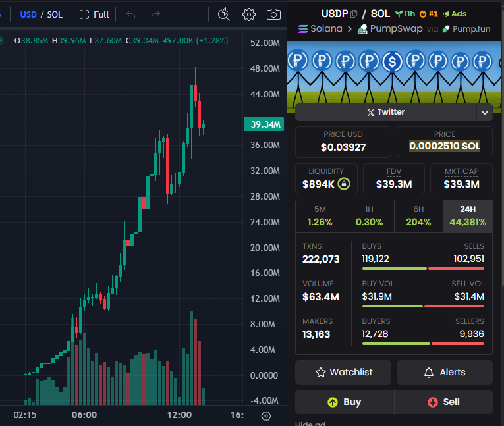Image resolution: width=504 pixels, height=426 pixels.
Task: Click the TXNS 222,073 value
Action: (321, 259)
